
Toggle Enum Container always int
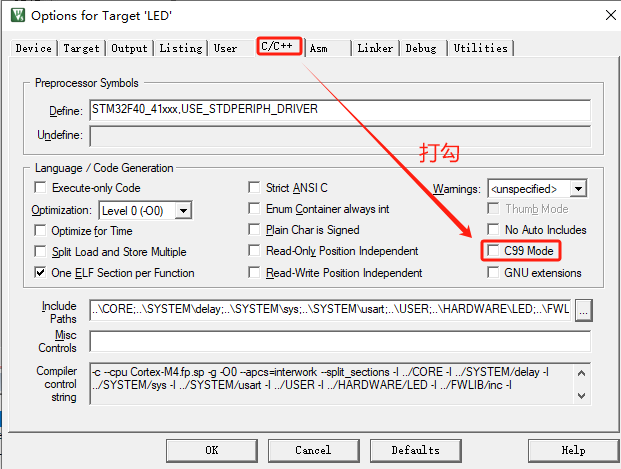(x=254, y=208)
